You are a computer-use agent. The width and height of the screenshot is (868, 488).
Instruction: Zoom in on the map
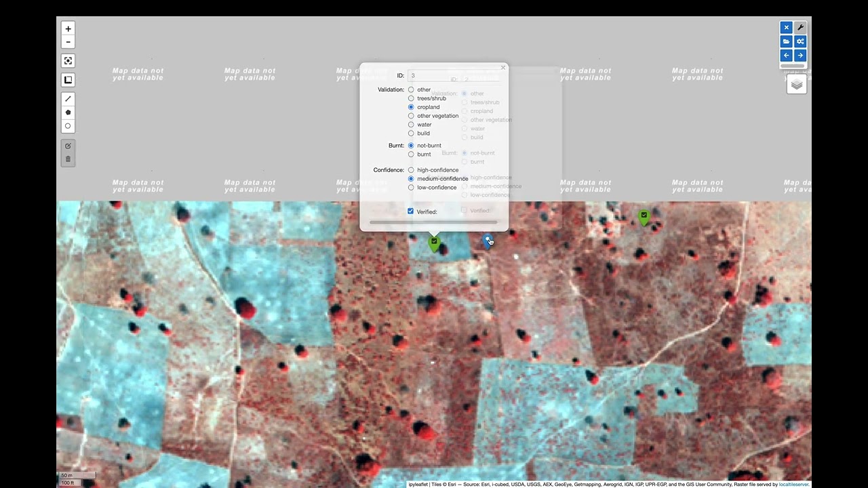point(68,28)
